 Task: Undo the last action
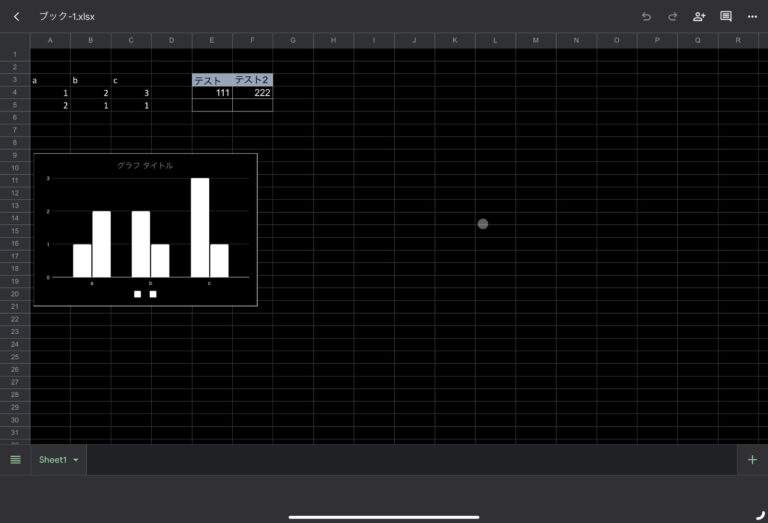(x=646, y=16)
